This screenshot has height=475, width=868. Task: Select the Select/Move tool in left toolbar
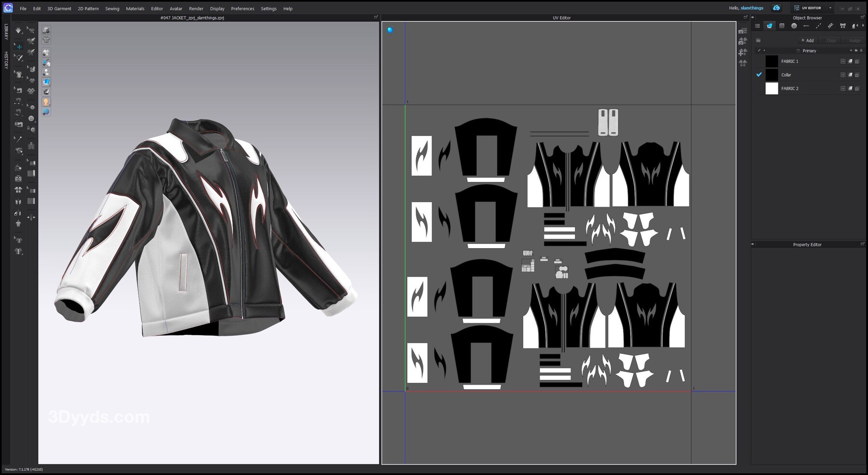click(18, 46)
